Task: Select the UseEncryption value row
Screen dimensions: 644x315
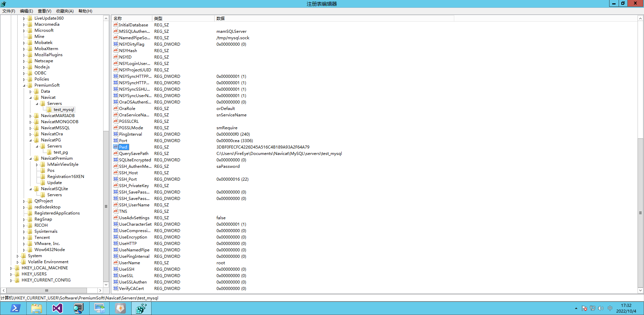Action: pyautogui.click(x=283, y=237)
